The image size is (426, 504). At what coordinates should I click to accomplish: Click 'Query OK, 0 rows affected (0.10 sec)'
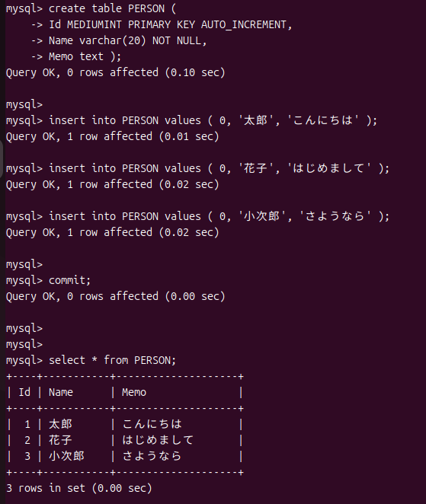tap(115, 72)
